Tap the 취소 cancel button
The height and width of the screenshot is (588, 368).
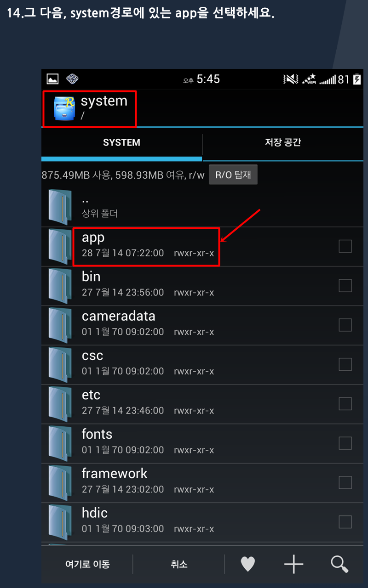tap(179, 564)
